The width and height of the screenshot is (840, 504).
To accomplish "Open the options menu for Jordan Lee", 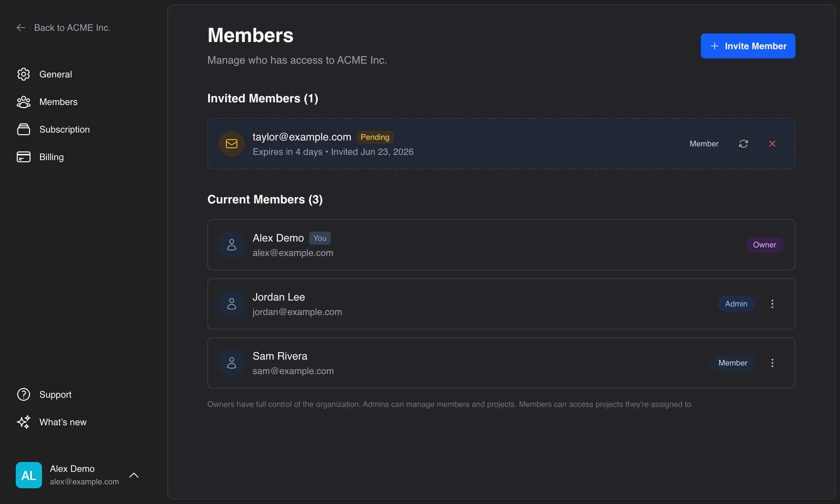I will tap(772, 304).
